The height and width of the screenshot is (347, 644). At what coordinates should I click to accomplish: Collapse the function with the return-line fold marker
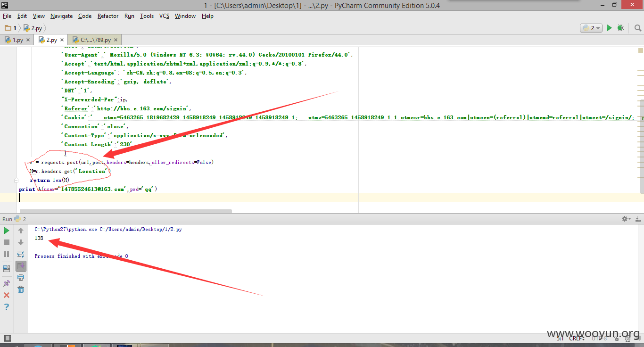click(17, 180)
